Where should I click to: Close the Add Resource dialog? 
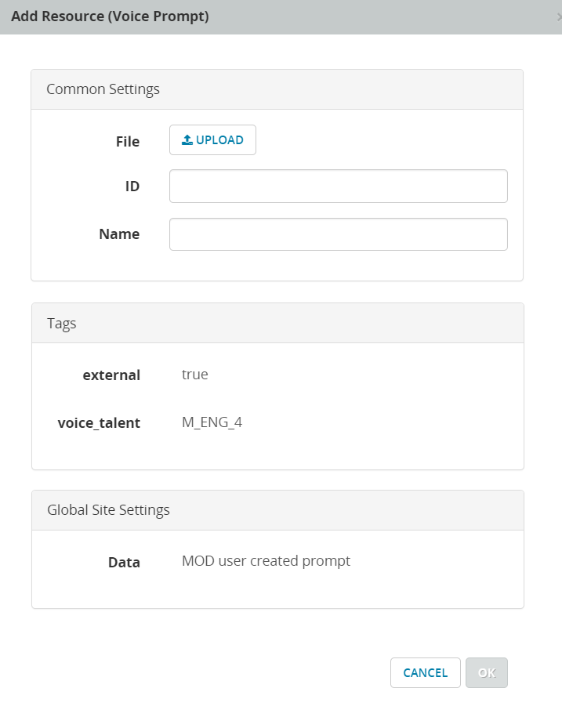tap(558, 16)
